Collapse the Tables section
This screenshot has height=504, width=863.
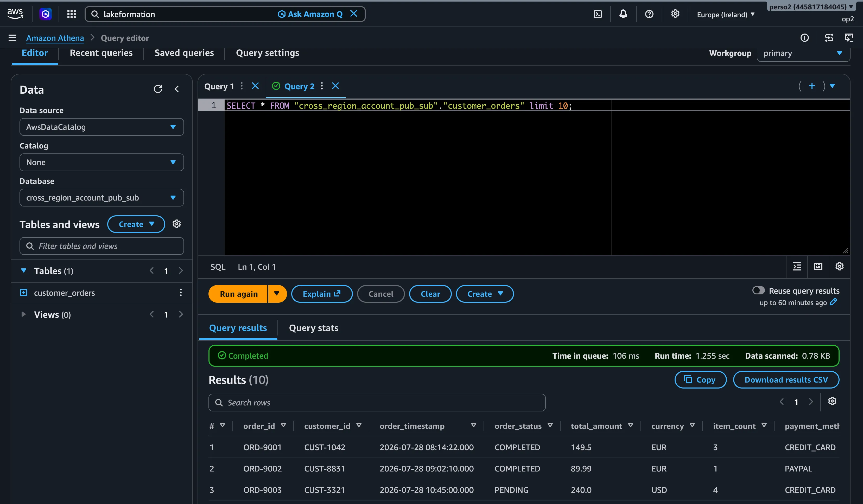24,271
